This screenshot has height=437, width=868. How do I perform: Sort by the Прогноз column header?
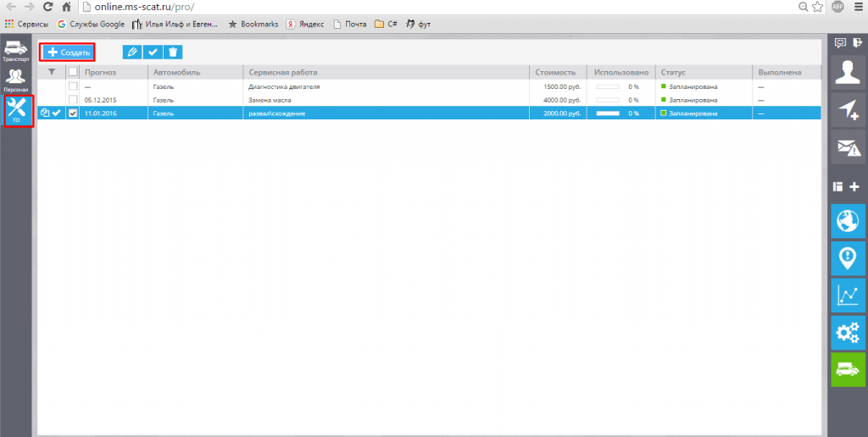pos(114,72)
